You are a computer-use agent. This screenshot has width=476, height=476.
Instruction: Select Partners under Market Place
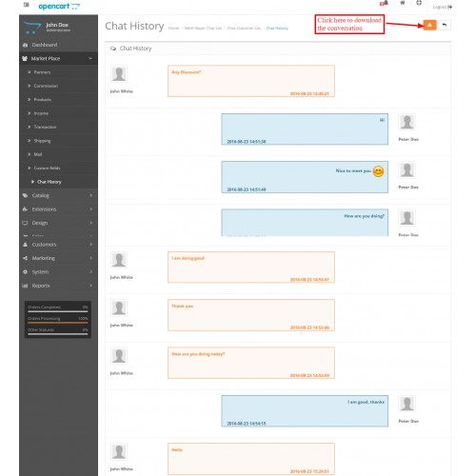click(42, 72)
